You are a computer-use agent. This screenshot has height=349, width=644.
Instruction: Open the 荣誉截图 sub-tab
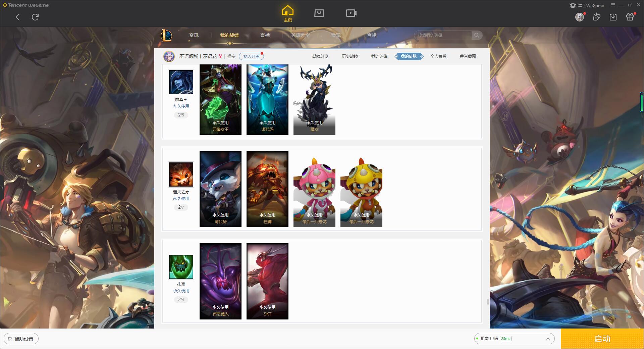(x=468, y=56)
